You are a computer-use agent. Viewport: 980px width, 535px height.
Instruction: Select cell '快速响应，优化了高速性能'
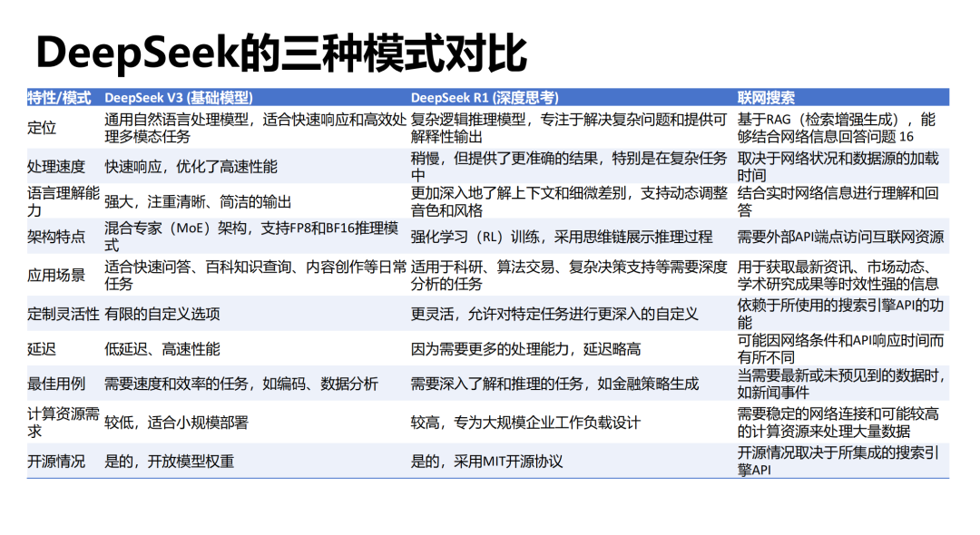coord(191,167)
